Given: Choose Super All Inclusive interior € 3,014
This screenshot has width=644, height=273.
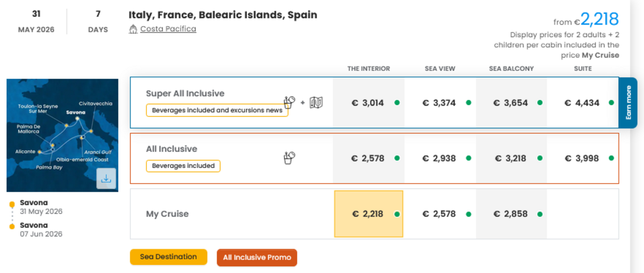Looking at the screenshot, I should click(368, 103).
